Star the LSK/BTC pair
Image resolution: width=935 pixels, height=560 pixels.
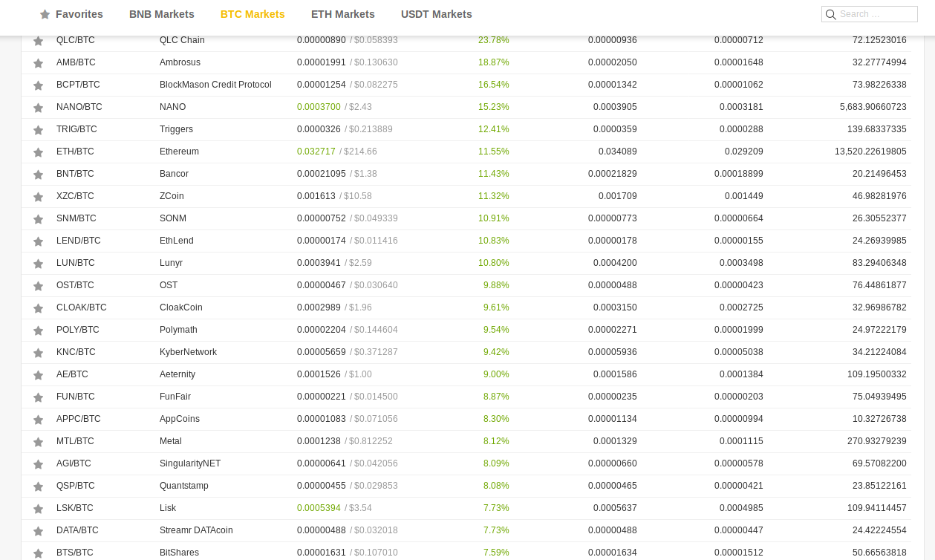tap(38, 509)
